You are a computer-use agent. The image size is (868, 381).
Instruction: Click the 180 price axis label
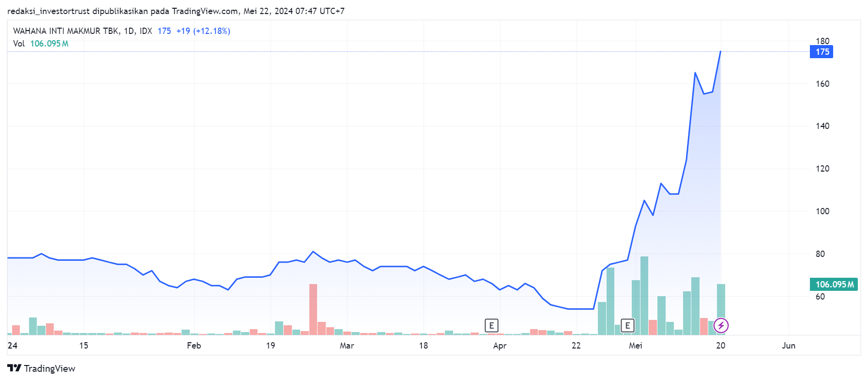pyautogui.click(x=822, y=41)
